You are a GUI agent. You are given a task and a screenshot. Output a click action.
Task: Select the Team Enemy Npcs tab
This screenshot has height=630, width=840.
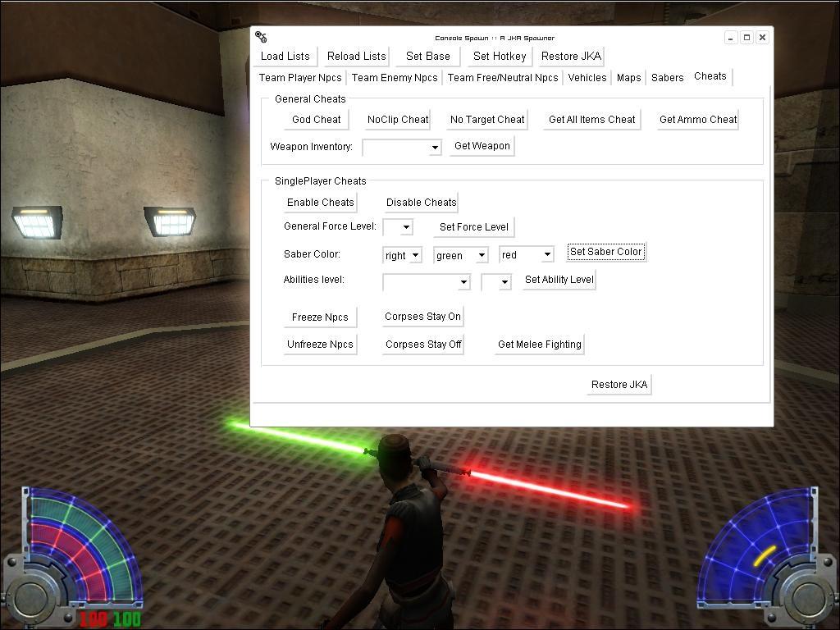(395, 78)
